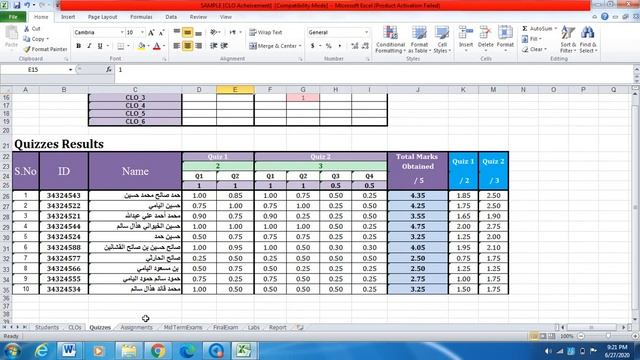Click the Name Box showing E15
Screen dimensions: 640x360
tap(33, 70)
